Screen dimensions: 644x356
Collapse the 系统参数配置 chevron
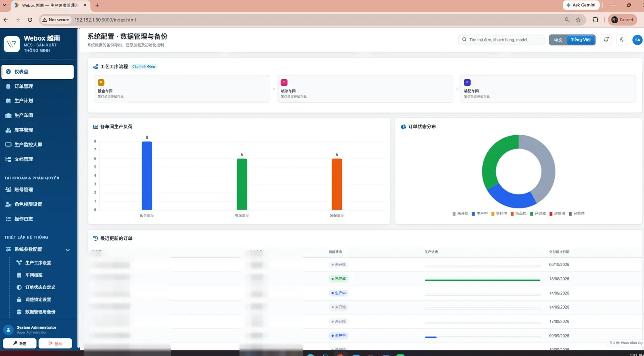point(68,250)
